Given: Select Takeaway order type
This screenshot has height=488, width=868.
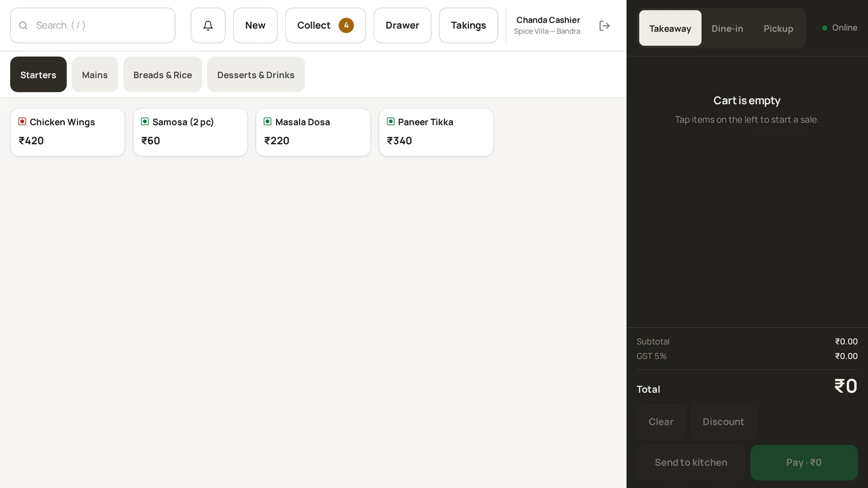Looking at the screenshot, I should [670, 28].
